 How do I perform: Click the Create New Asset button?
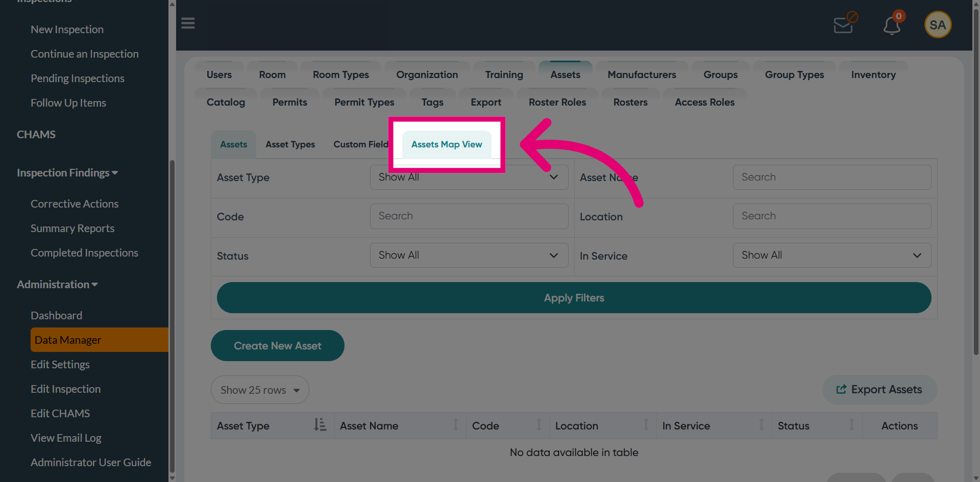(277, 346)
